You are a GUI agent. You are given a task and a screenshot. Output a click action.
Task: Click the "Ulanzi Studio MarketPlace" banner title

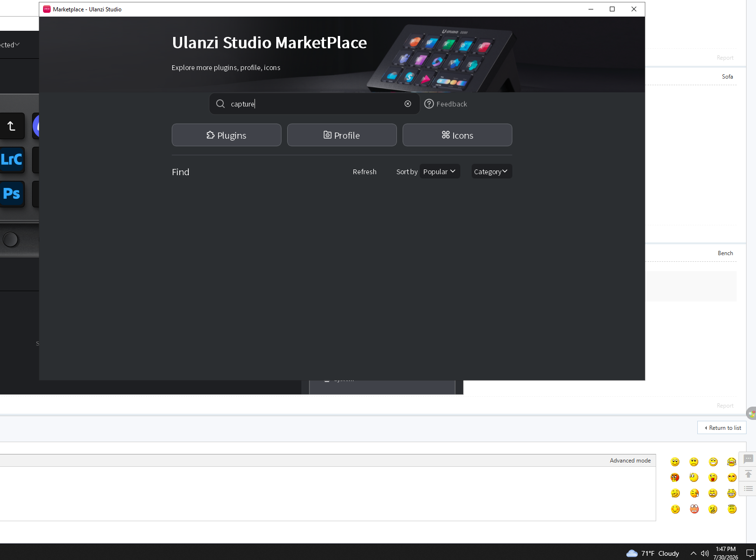point(269,43)
